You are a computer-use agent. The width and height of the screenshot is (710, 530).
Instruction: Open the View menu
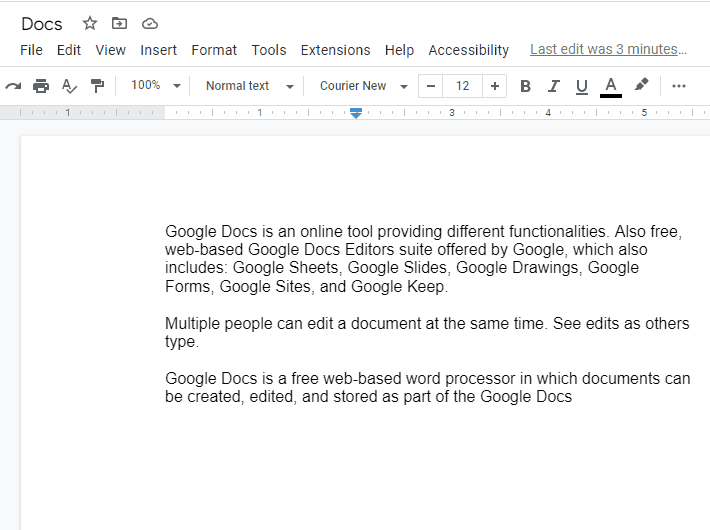(110, 50)
